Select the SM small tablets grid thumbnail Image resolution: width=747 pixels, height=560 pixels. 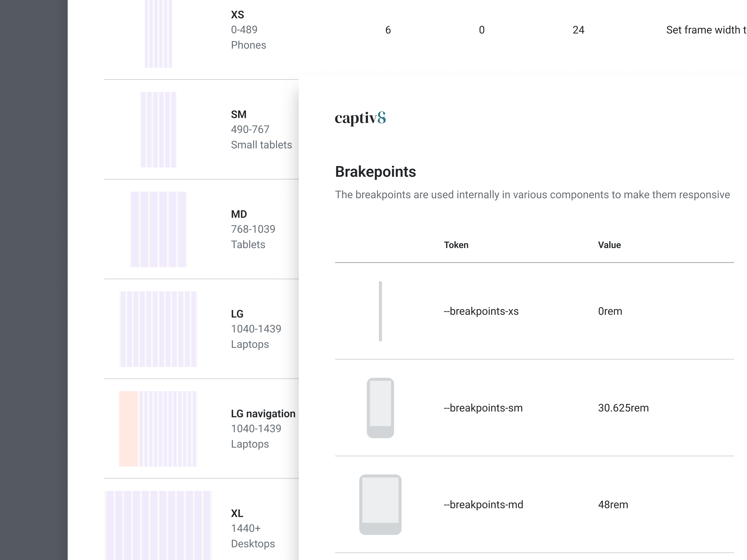[158, 130]
